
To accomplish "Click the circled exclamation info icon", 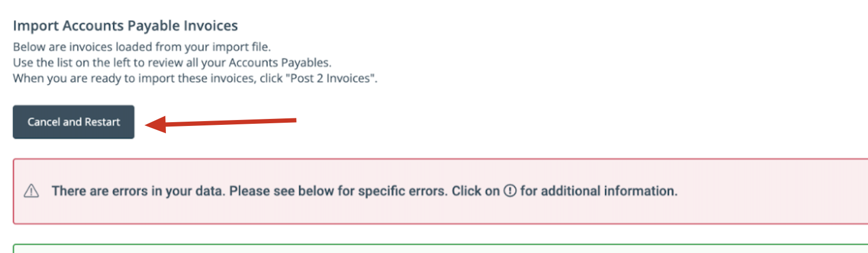I will pyautogui.click(x=510, y=191).
